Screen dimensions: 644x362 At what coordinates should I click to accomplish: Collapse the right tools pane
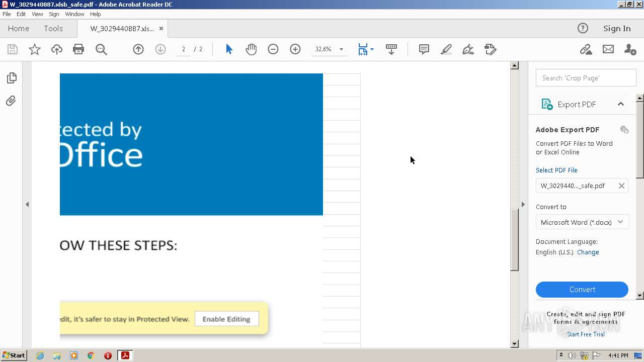523,205
